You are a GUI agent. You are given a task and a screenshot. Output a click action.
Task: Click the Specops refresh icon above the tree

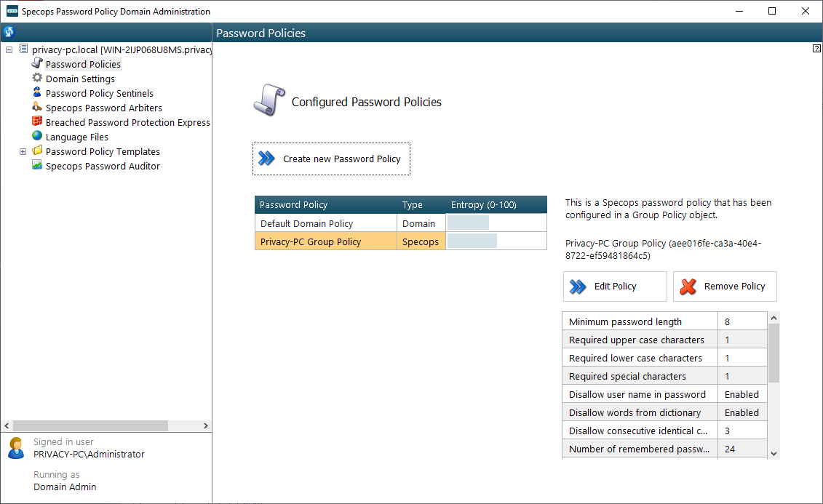point(9,32)
